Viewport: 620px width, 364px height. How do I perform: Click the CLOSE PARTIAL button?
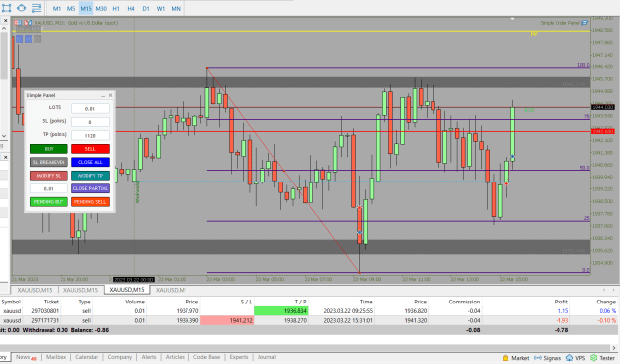pos(90,188)
